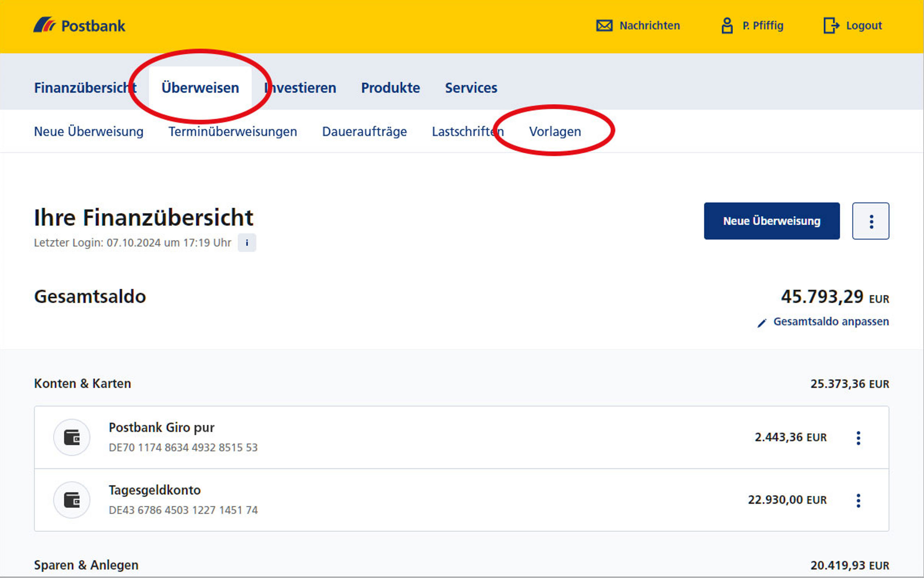
Task: Click the balance 2.443,36 EUR
Action: (x=790, y=437)
